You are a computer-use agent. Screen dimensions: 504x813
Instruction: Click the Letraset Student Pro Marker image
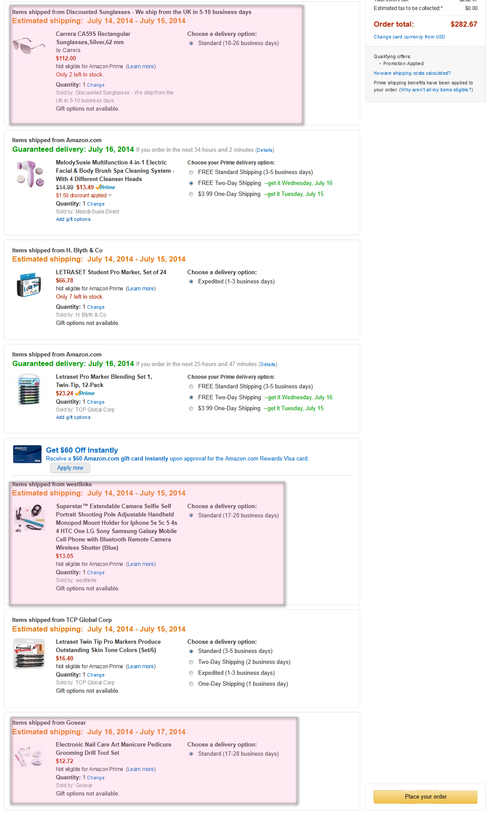click(x=29, y=285)
